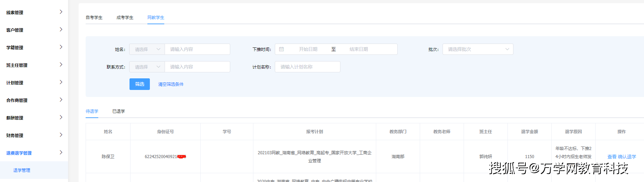The image size is (644, 182).
Task: Expand the 财务管理 sidebar section
Action: [61, 135]
